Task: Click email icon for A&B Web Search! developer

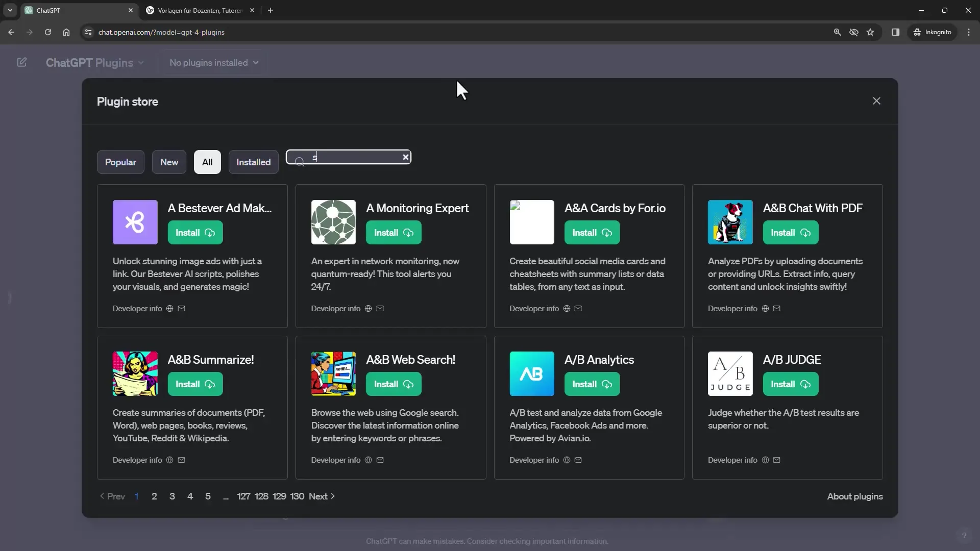Action: [x=380, y=460]
